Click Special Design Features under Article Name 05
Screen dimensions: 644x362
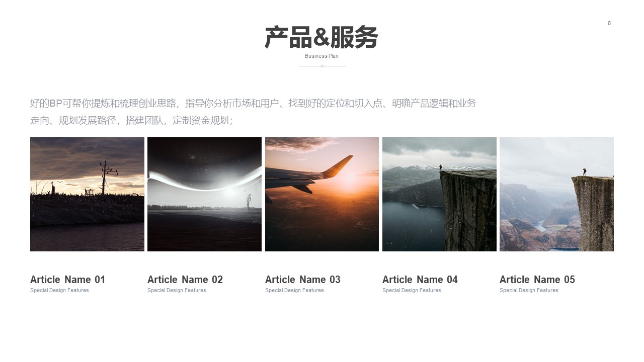529,290
